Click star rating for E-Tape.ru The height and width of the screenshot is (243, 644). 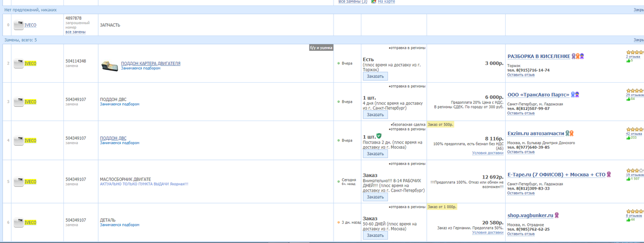point(635,170)
